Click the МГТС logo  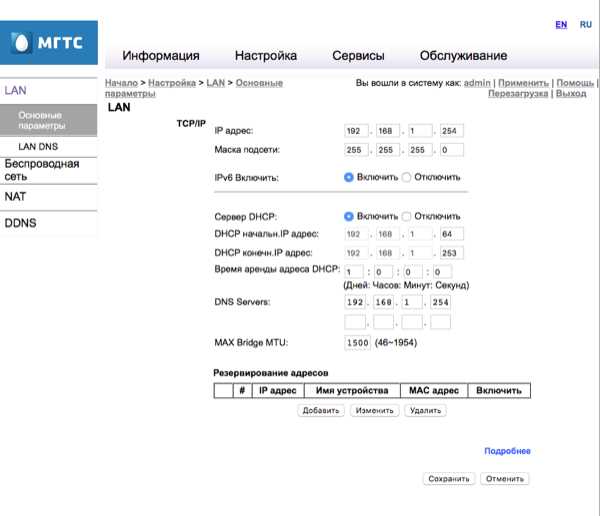[x=49, y=42]
